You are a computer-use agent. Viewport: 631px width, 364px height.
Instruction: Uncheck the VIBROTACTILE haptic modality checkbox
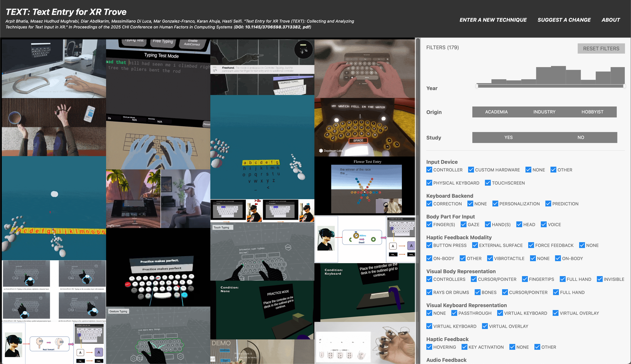coord(490,258)
